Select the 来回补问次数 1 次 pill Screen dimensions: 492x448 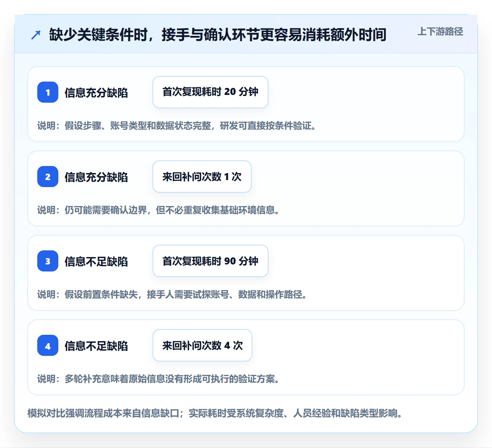pyautogui.click(x=202, y=177)
